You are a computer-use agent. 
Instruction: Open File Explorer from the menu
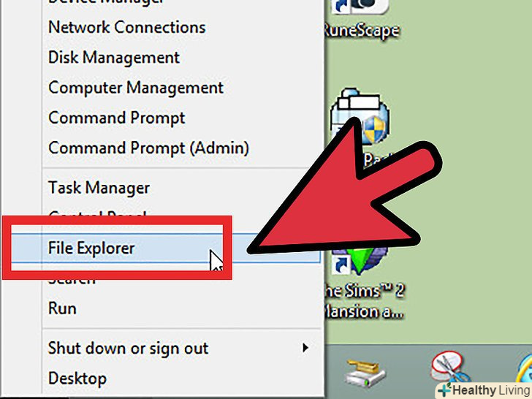coord(91,248)
